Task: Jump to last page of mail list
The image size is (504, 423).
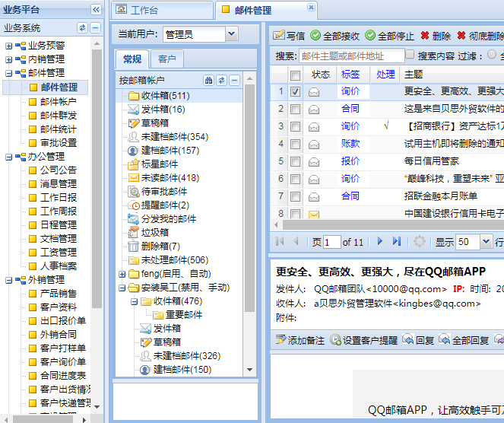Action: tap(397, 241)
